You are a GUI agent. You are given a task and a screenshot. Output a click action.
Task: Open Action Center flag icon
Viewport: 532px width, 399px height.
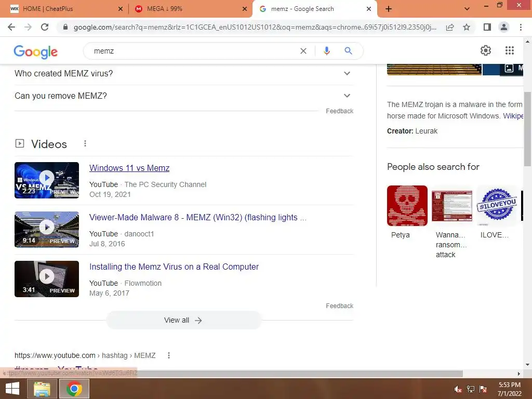(483, 389)
